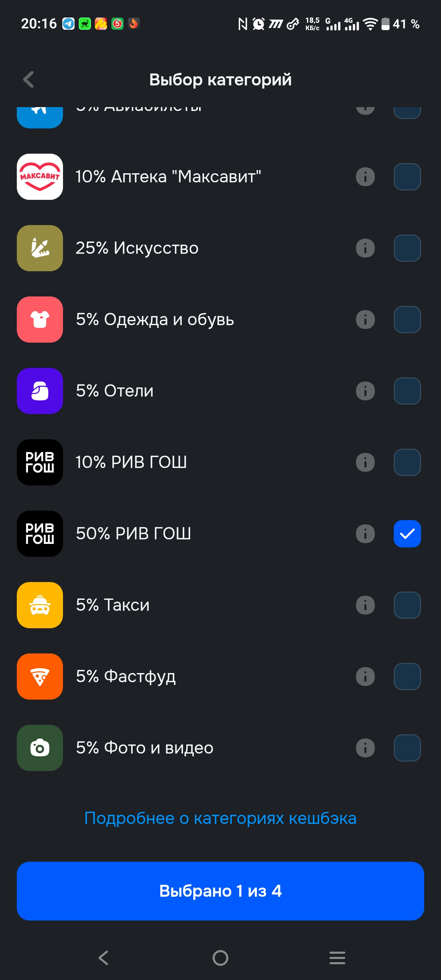Viewport: 441px width, 980px height.
Task: View details icon for 5% Отели
Action: tap(365, 391)
